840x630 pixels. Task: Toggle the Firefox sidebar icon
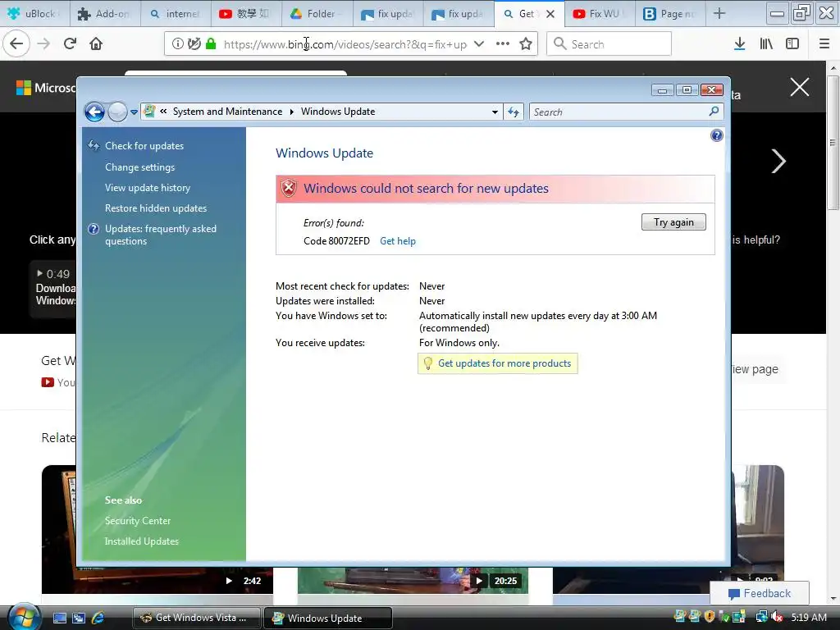tap(792, 44)
